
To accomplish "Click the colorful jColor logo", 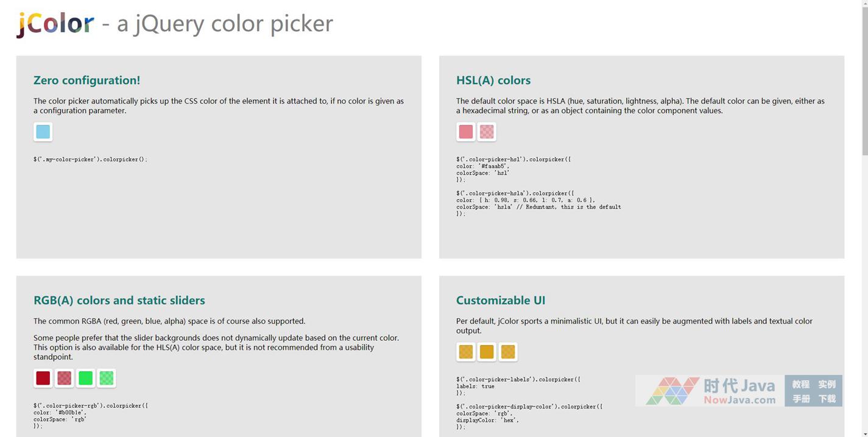I will (x=55, y=24).
